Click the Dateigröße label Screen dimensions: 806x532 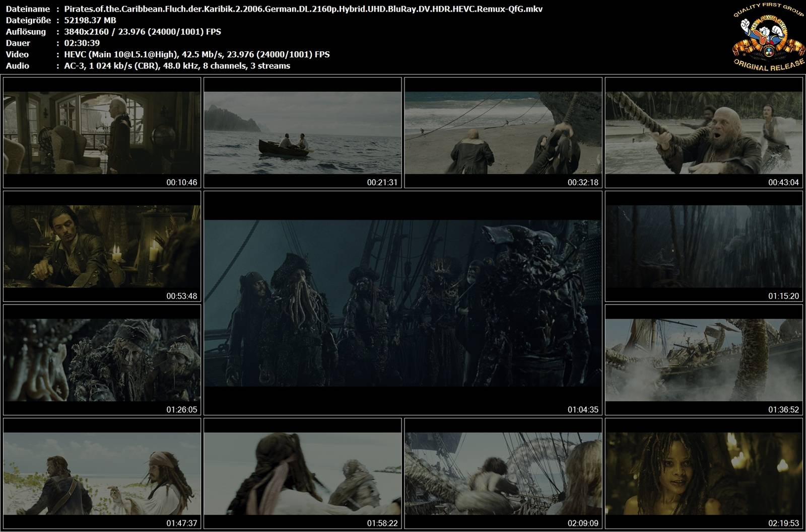pyautogui.click(x=27, y=20)
